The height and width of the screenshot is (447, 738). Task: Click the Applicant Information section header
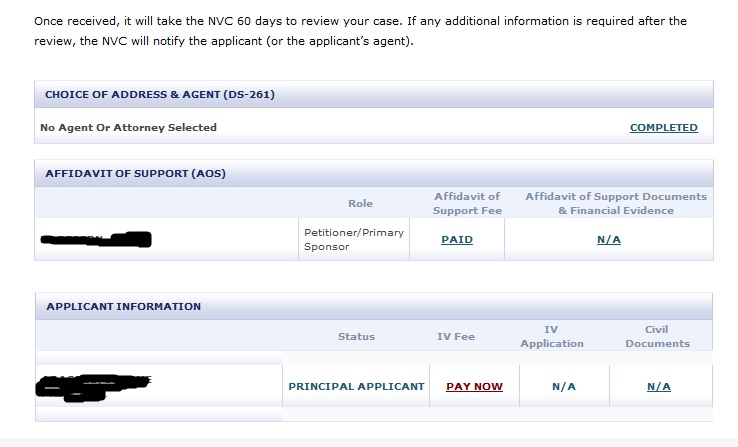pos(123,307)
